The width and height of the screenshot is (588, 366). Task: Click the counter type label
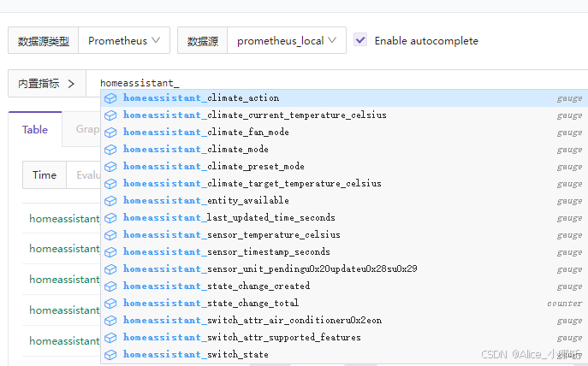pyautogui.click(x=565, y=304)
